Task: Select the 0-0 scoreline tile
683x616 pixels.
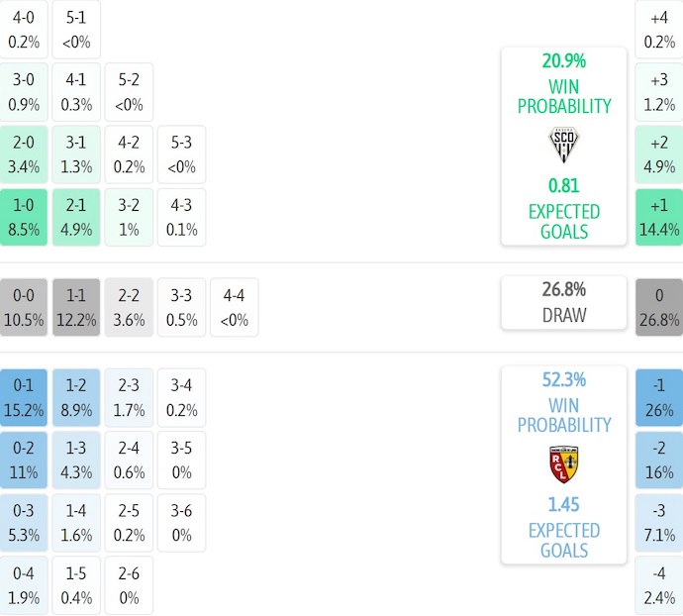Action: [25, 307]
